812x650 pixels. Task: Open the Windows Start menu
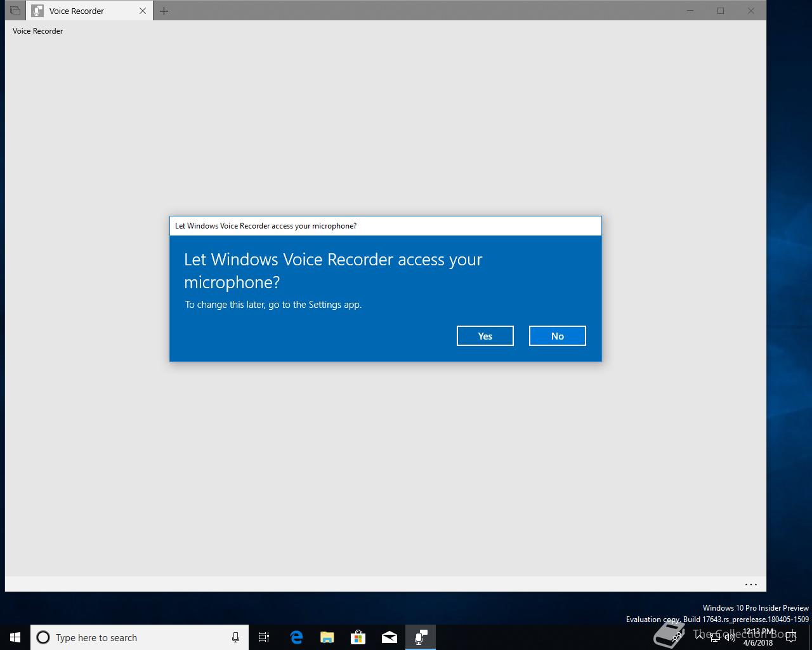(x=15, y=637)
